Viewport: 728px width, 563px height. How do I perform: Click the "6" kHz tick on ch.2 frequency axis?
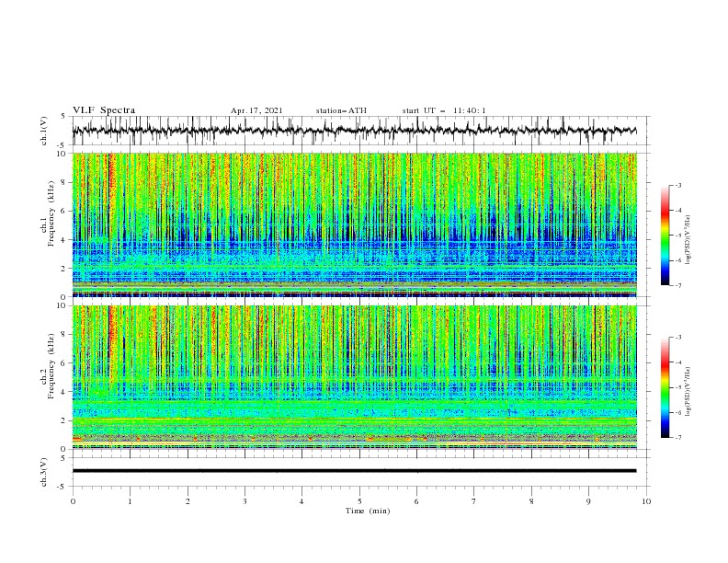64,363
